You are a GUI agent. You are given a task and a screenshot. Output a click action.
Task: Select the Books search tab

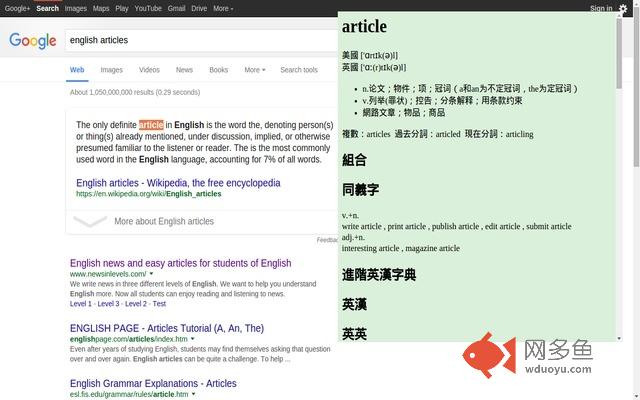[218, 70]
